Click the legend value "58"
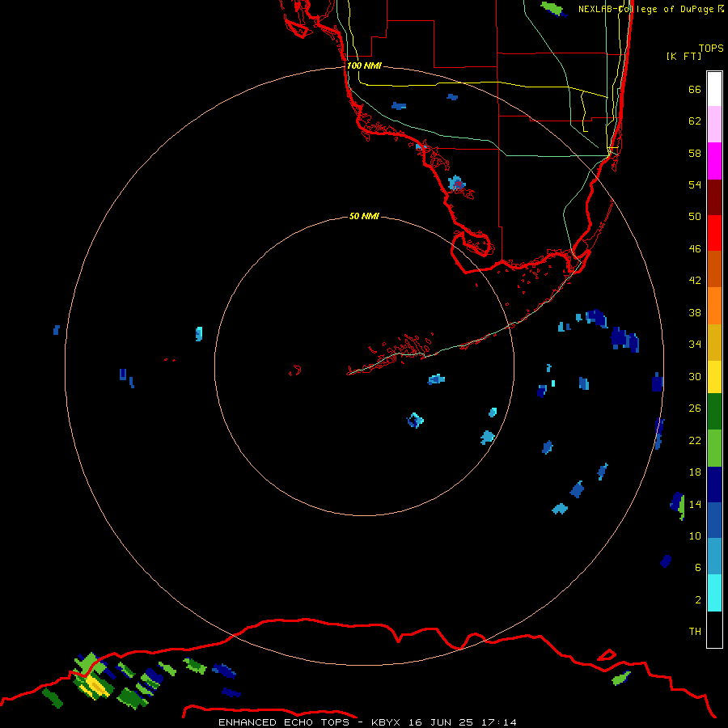 point(695,153)
